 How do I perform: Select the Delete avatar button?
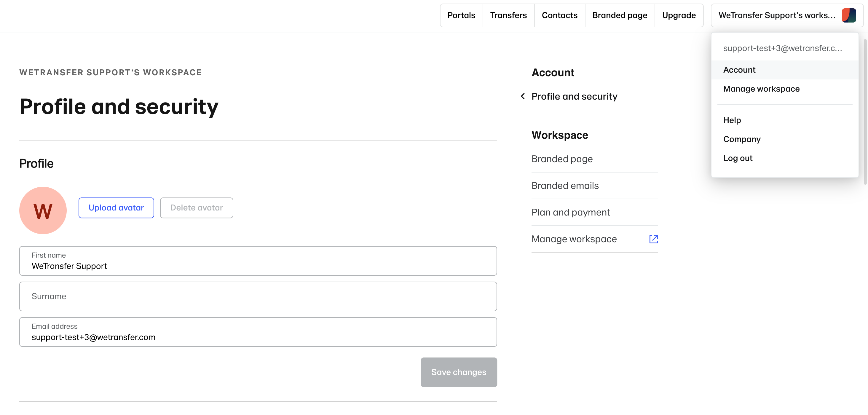pyautogui.click(x=197, y=207)
